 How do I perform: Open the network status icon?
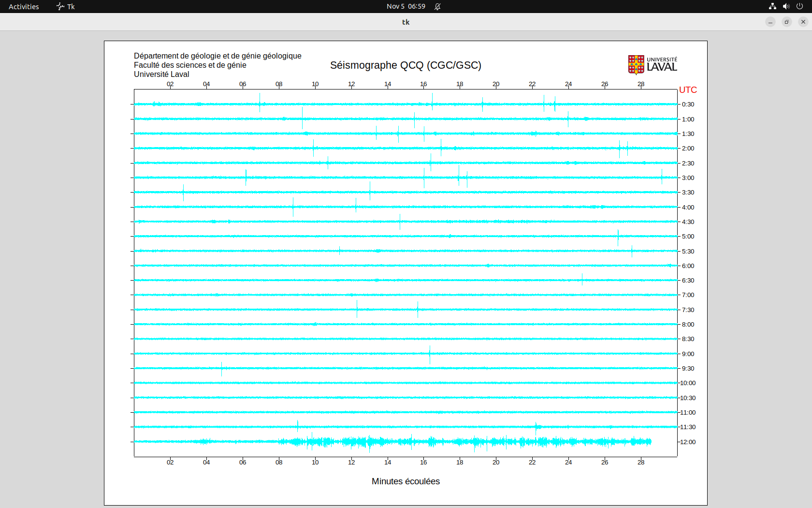point(772,6)
